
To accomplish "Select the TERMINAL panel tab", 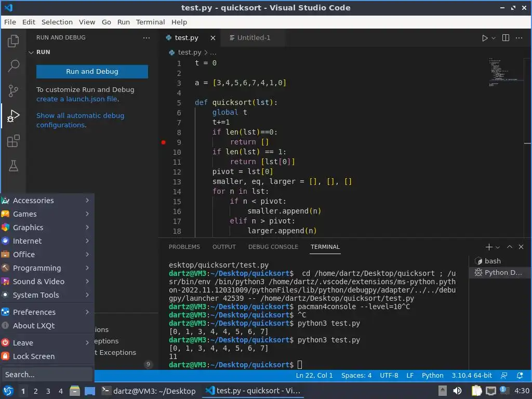I will (325, 247).
